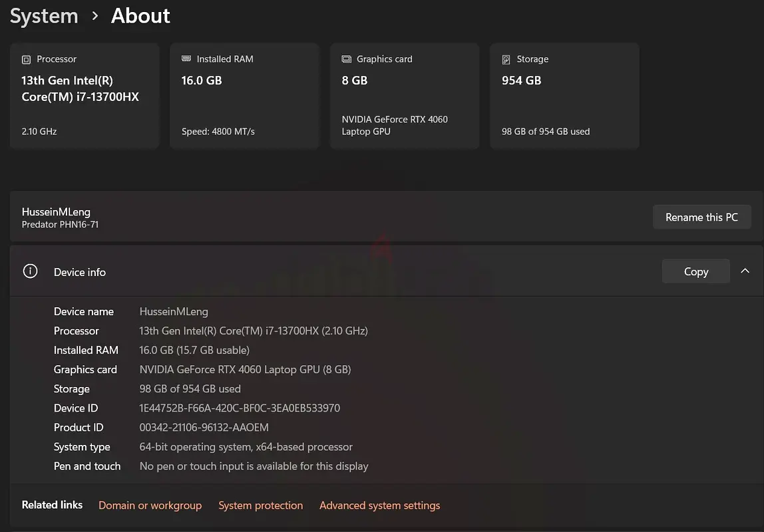Click the breadcrumb arrow between System and About
Image resolution: width=764 pixels, height=532 pixels.
[95, 16]
